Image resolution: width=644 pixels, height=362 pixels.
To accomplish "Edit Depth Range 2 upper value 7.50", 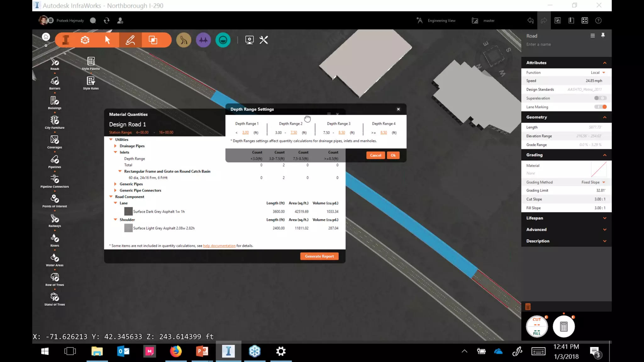I will [x=294, y=133].
